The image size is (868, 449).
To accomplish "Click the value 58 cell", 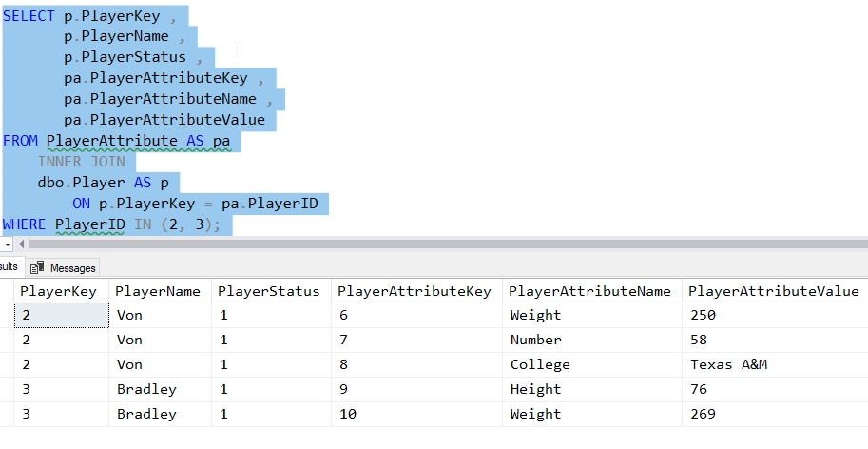I will click(x=775, y=340).
